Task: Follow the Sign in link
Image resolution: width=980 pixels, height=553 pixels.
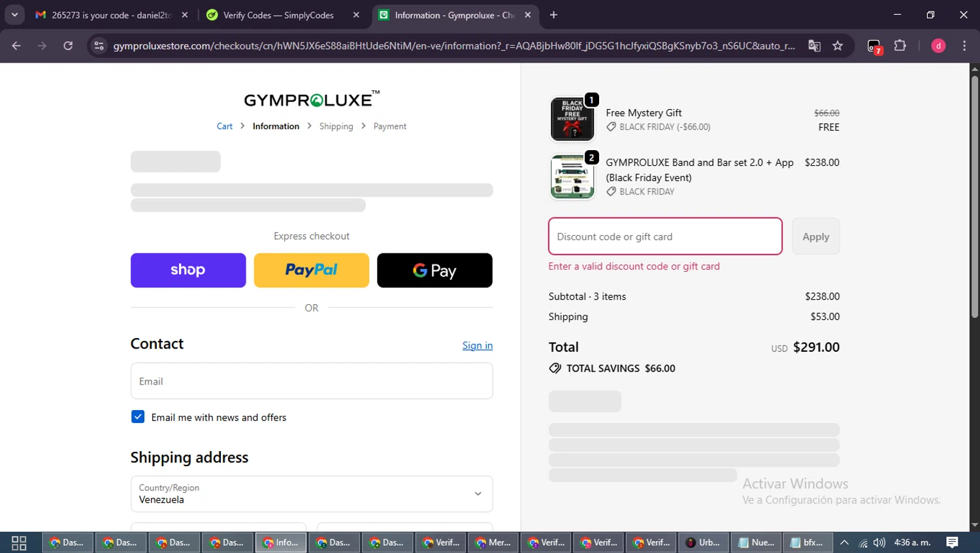Action: coord(478,345)
